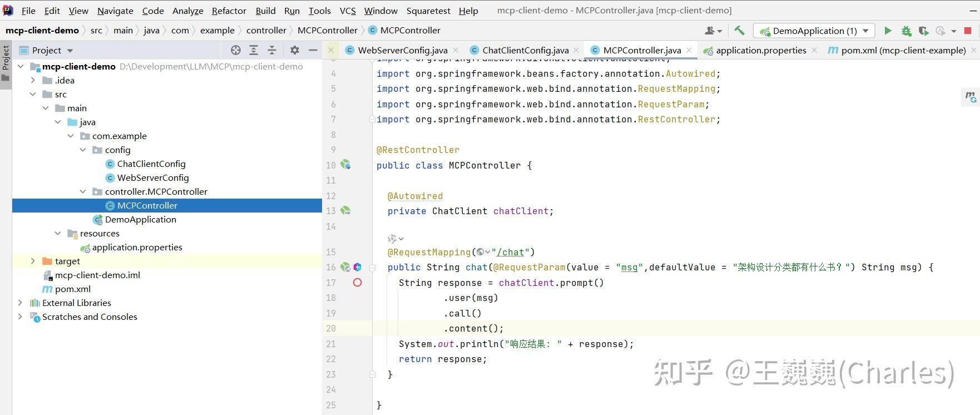The height and width of the screenshot is (415, 980).
Task: Expand External Libraries node
Action: coord(21,303)
